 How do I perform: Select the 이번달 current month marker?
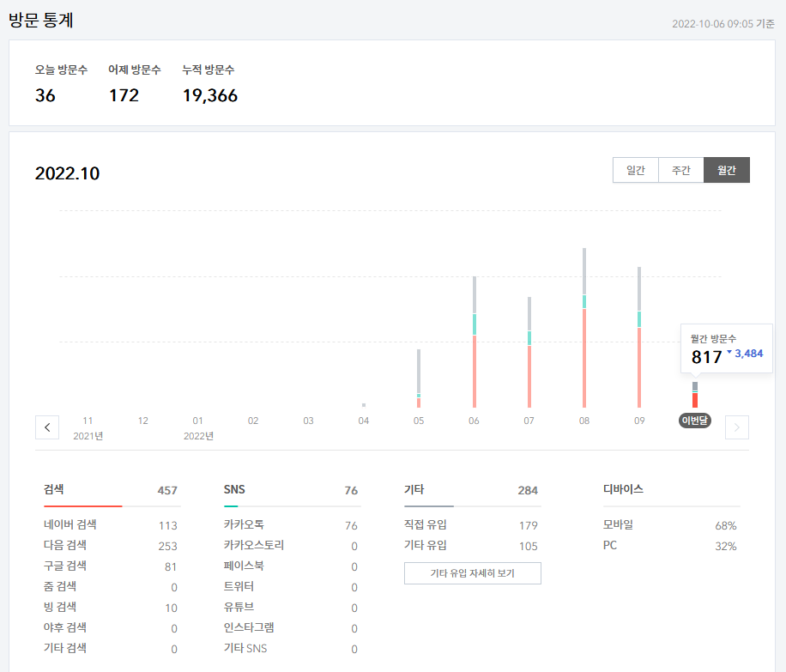coord(695,421)
